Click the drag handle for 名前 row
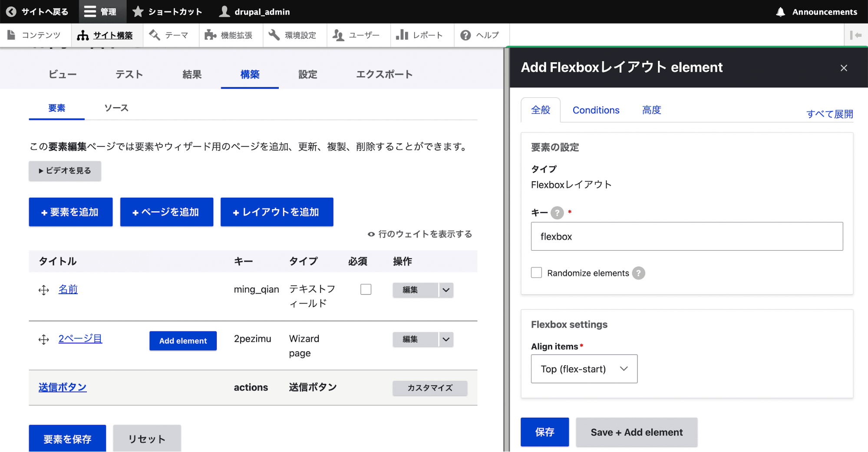 44,290
